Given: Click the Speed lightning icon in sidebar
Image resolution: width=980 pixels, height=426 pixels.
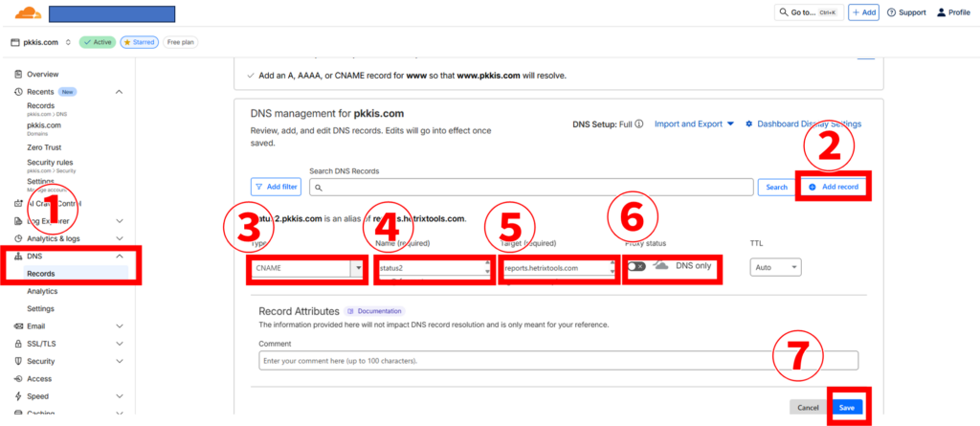Looking at the screenshot, I should tap(19, 395).
